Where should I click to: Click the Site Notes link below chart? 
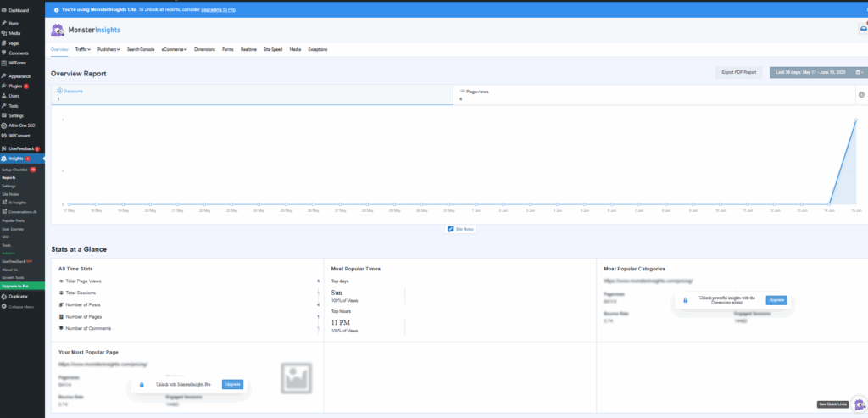465,229
